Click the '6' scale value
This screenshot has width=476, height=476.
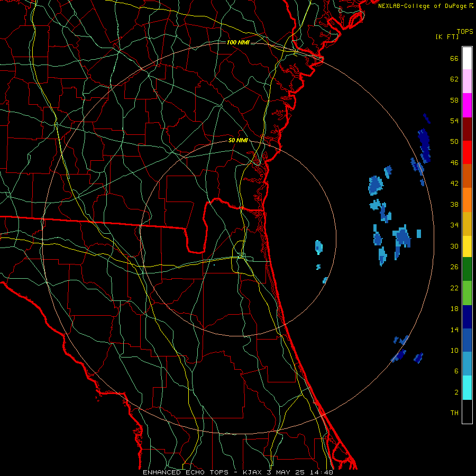(456, 371)
